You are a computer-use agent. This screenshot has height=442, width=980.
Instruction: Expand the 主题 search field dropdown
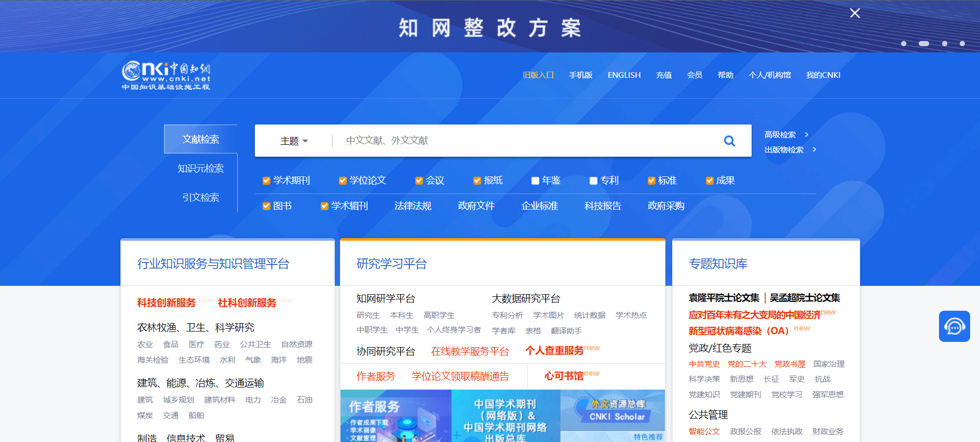coord(294,141)
